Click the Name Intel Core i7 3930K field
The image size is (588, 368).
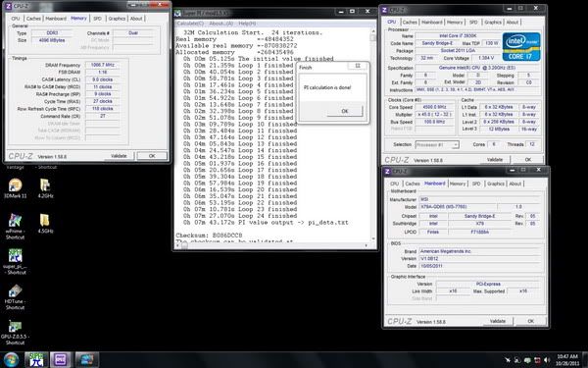click(x=458, y=36)
